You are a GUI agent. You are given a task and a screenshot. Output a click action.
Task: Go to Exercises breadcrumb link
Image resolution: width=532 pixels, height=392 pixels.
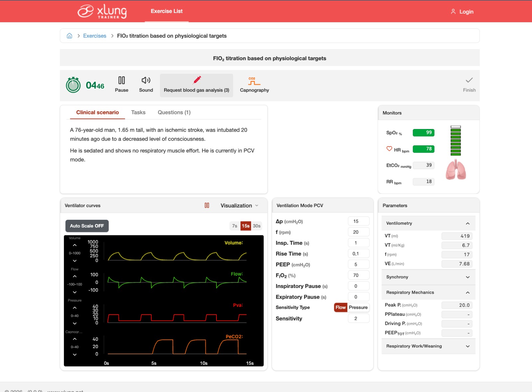(x=95, y=36)
